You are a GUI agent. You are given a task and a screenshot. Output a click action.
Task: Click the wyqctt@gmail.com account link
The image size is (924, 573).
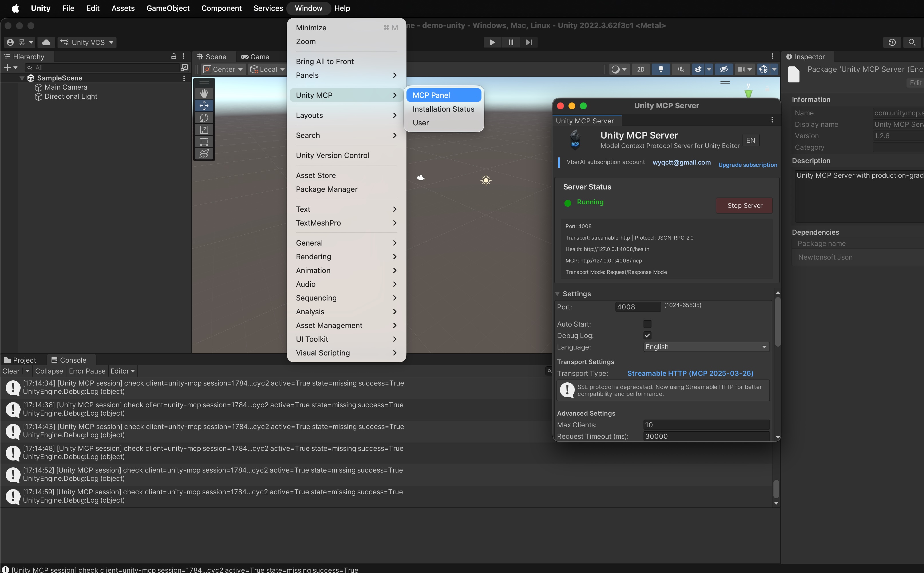coord(682,162)
